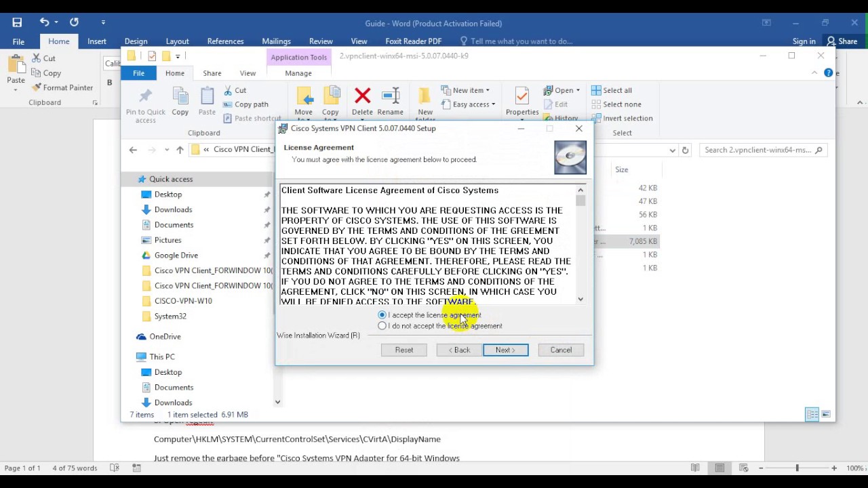The image size is (868, 488).
Task: Click Copy path in Explorer ribbon
Action: coord(245,104)
